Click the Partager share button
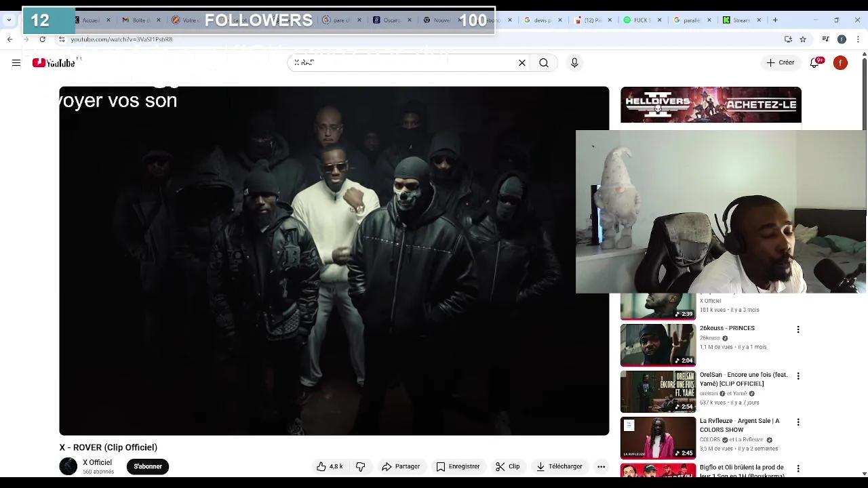Image resolution: width=868 pixels, height=488 pixels. [401, 466]
